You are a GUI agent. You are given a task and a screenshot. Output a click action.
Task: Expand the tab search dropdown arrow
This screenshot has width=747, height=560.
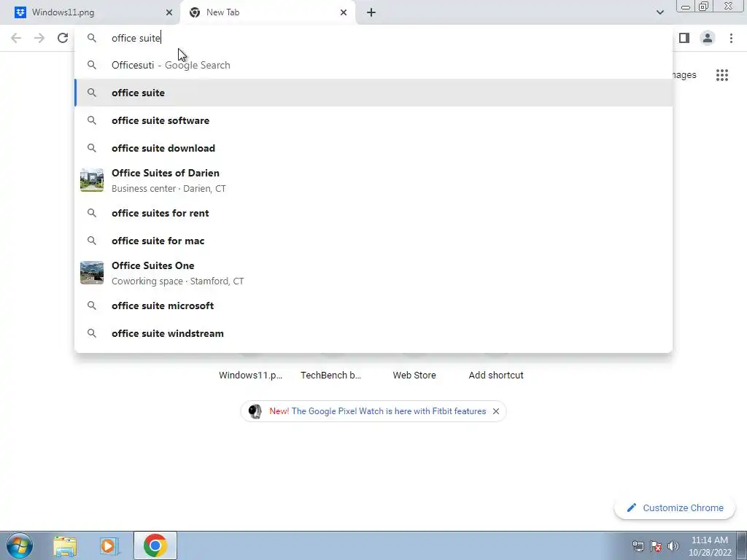659,12
